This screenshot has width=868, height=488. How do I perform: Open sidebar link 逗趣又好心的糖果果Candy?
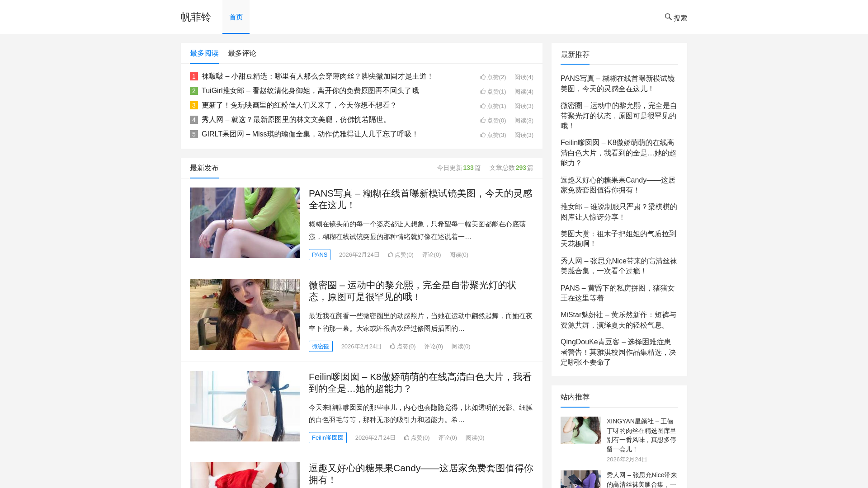tap(618, 185)
